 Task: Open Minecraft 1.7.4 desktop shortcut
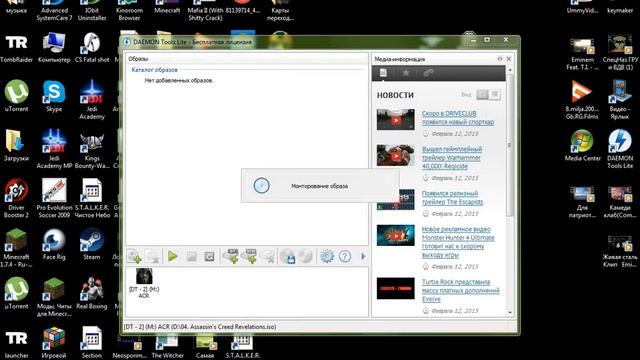point(16,248)
